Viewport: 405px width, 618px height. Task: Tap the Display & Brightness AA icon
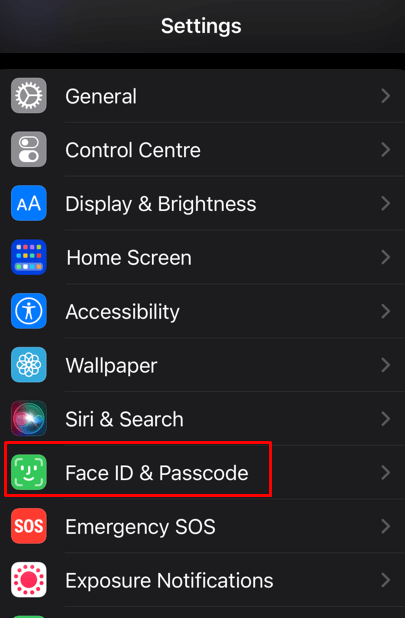(29, 203)
